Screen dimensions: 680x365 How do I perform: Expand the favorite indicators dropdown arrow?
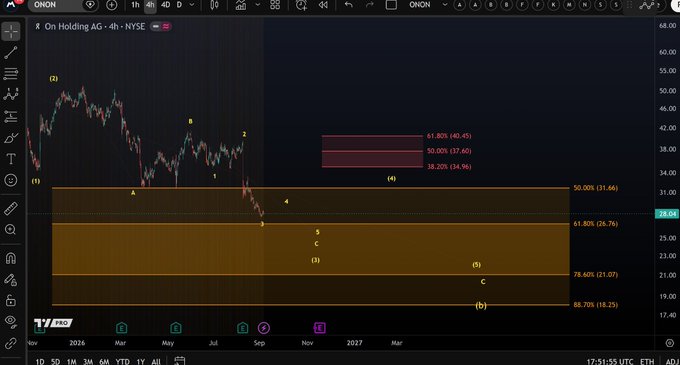[x=258, y=5]
